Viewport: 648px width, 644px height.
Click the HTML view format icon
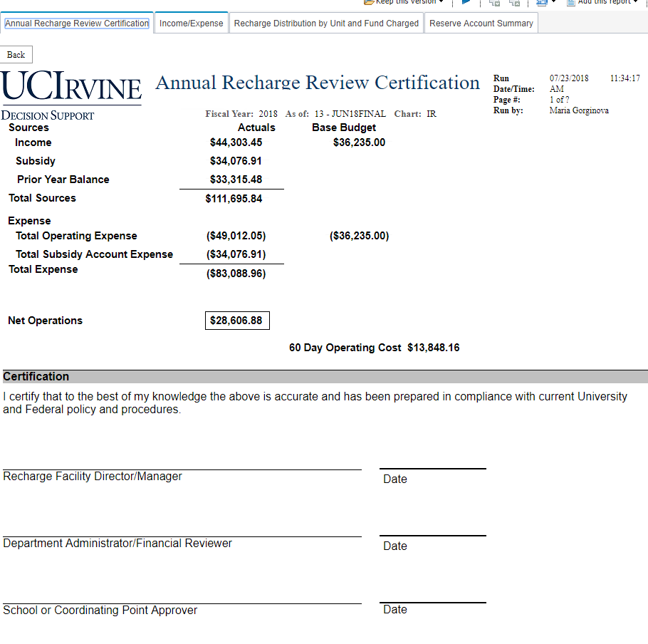coord(542,2)
